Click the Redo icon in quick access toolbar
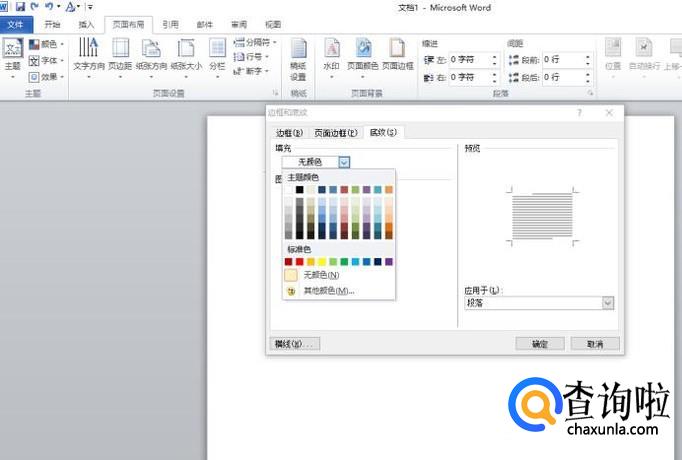 (x=34, y=7)
